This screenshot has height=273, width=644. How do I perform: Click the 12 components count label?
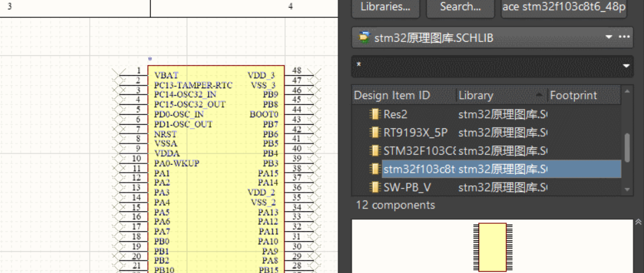pyautogui.click(x=395, y=205)
